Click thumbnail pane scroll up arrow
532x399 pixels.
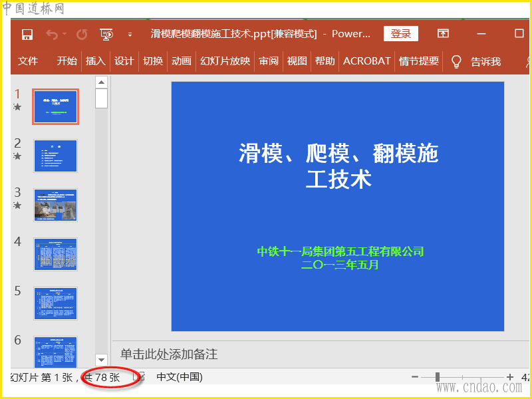(101, 82)
